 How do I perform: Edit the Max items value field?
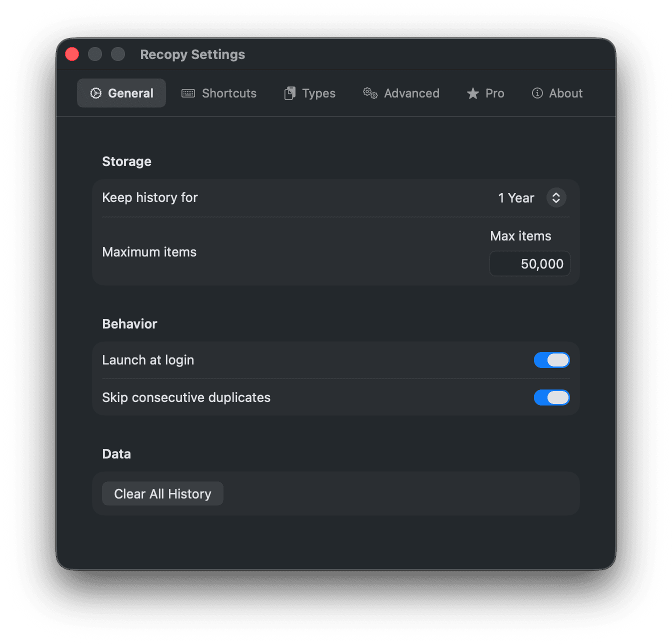(x=529, y=263)
